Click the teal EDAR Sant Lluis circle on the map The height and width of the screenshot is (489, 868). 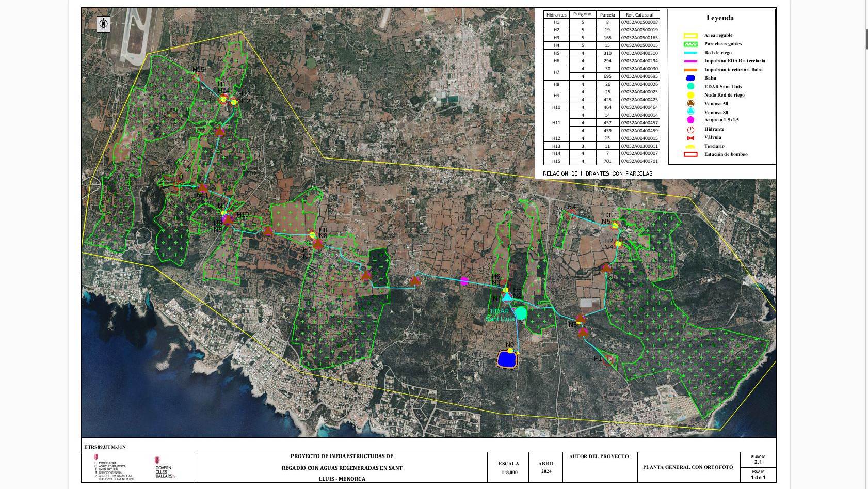tap(521, 313)
